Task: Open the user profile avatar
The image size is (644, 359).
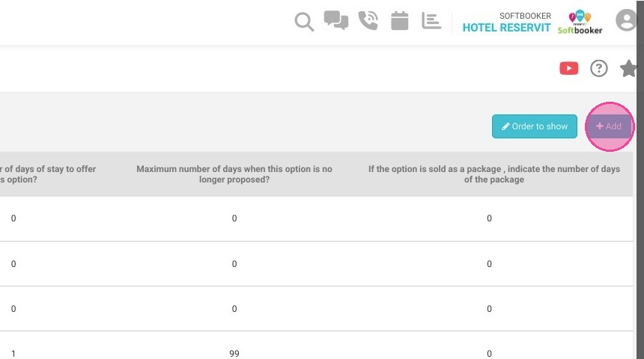Action: (x=626, y=19)
